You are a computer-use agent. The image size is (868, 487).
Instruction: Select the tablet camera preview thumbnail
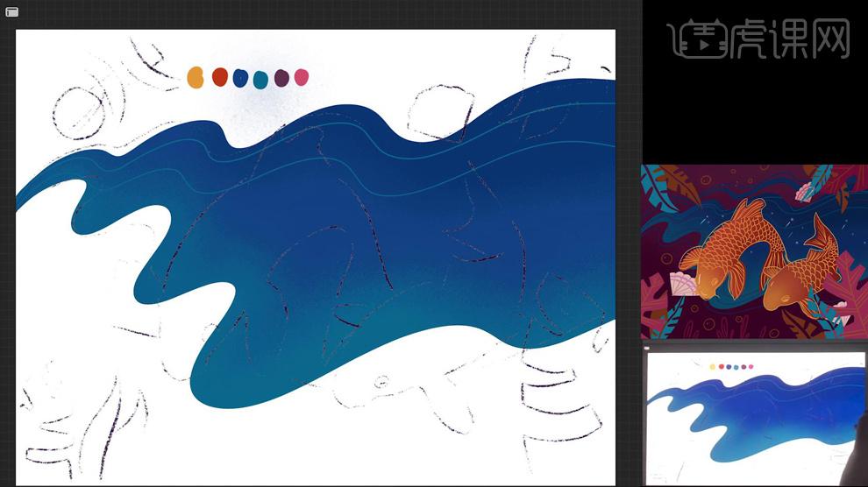pos(757,416)
